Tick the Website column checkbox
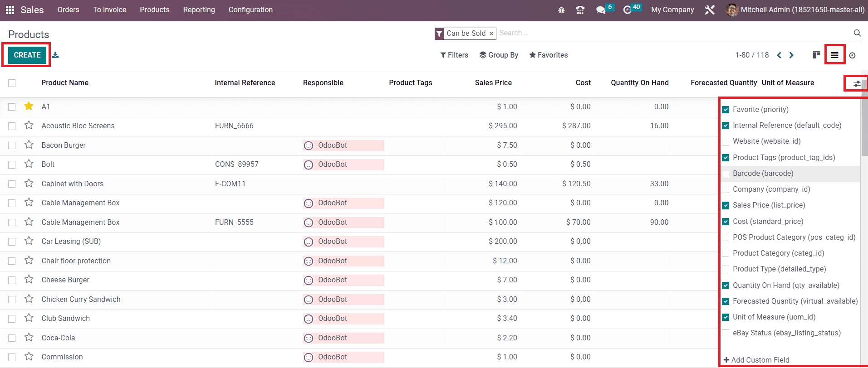868x368 pixels. tap(726, 141)
